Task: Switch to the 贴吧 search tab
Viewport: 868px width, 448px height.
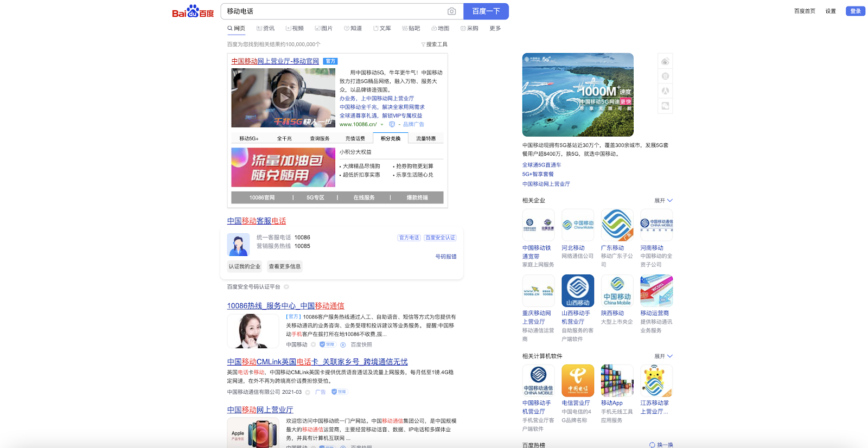Action: coord(411,28)
